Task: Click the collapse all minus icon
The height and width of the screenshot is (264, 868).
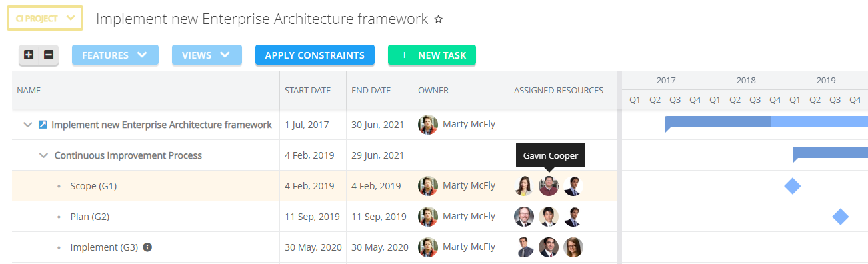Action: click(49, 55)
